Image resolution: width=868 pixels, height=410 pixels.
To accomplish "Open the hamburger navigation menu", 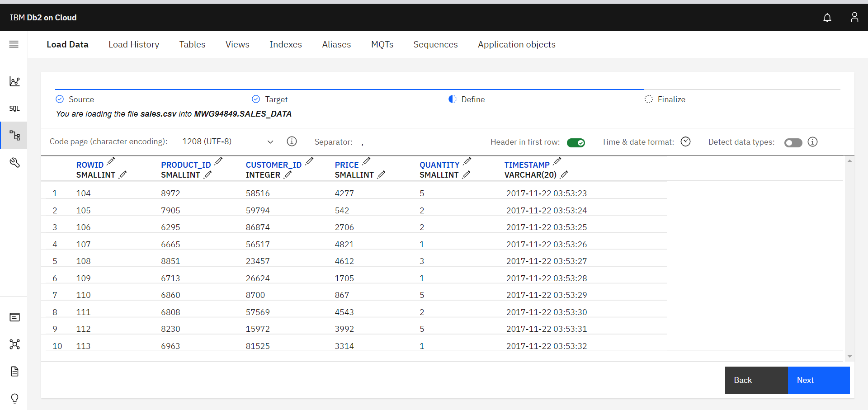I will pos(14,44).
